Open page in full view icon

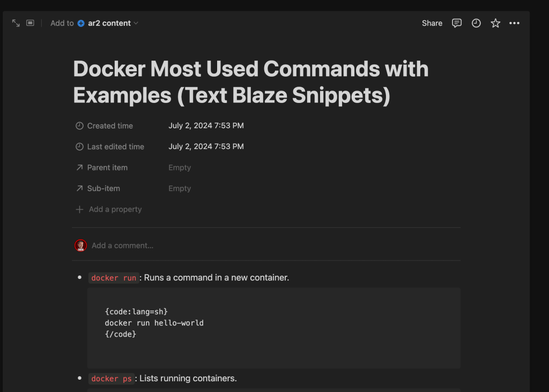click(16, 23)
